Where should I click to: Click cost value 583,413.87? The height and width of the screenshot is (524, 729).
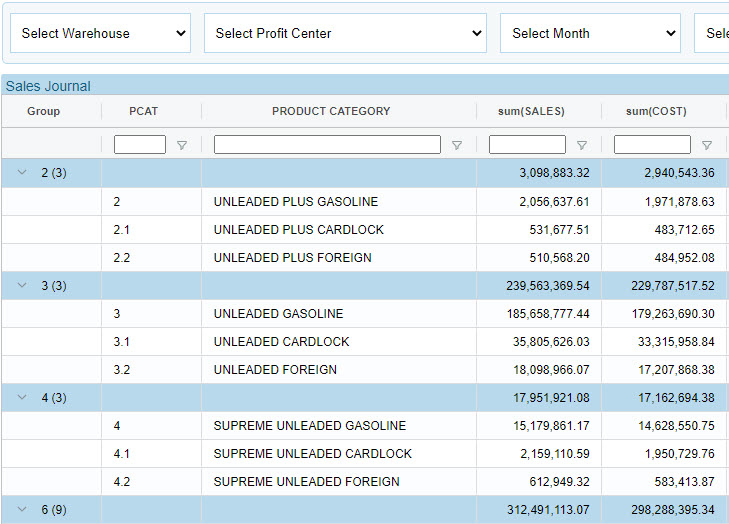(x=684, y=482)
